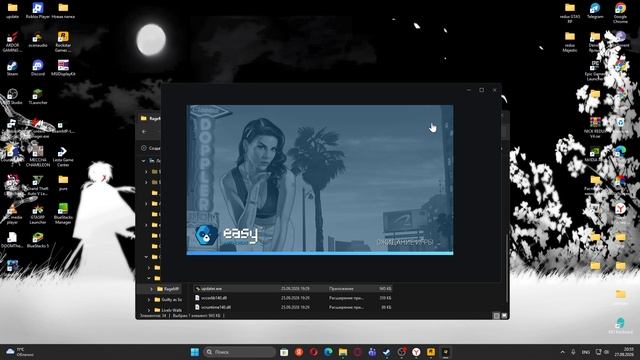Open the Новая папка desktop folder
The height and width of the screenshot is (360, 640).
pyautogui.click(x=63, y=11)
